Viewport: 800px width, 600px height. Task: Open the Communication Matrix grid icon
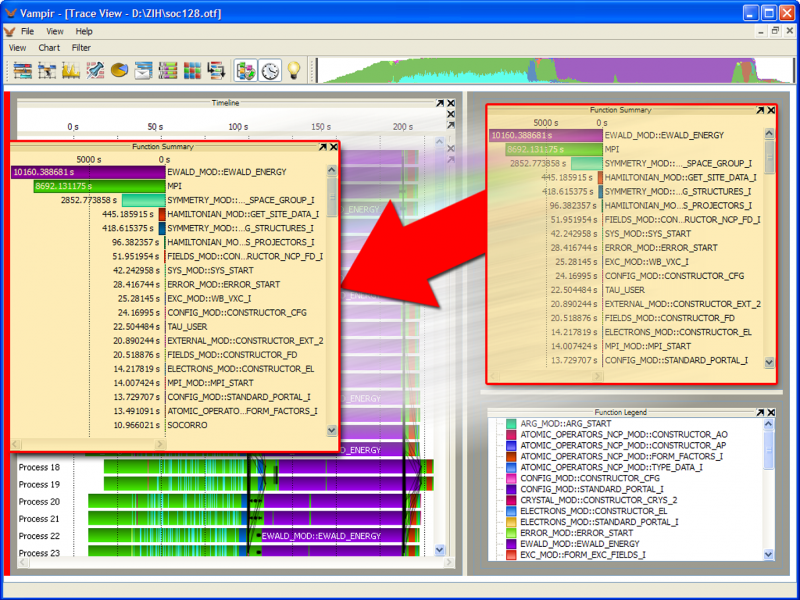[x=192, y=70]
